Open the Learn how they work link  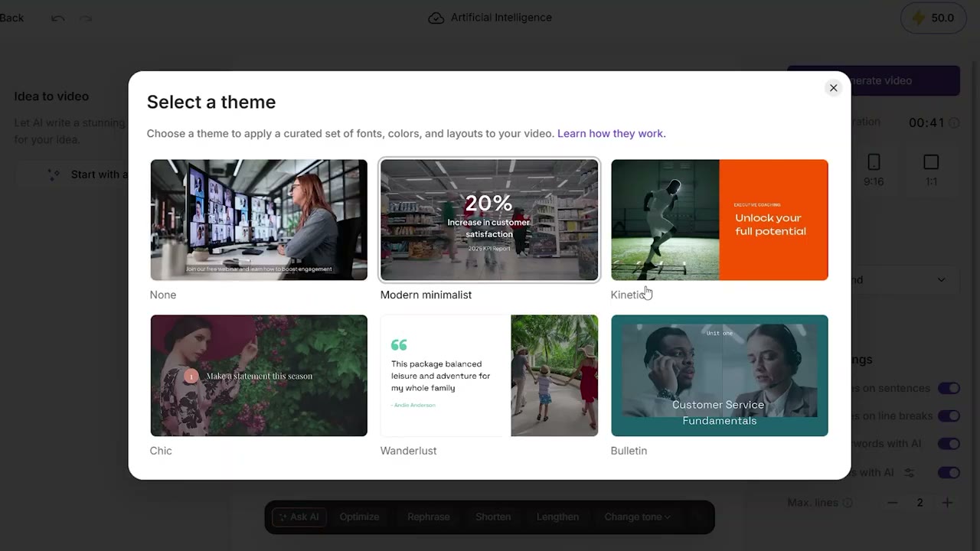[x=611, y=133]
